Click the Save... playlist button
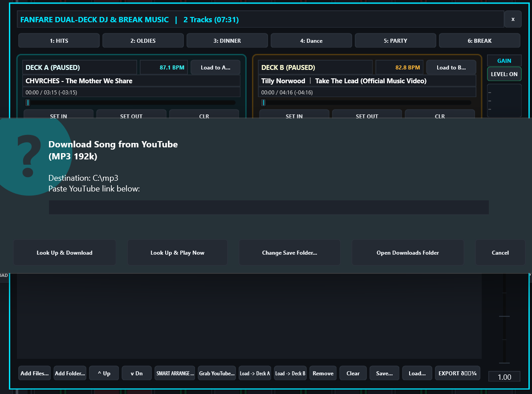This screenshot has height=394, width=532. tap(384, 374)
